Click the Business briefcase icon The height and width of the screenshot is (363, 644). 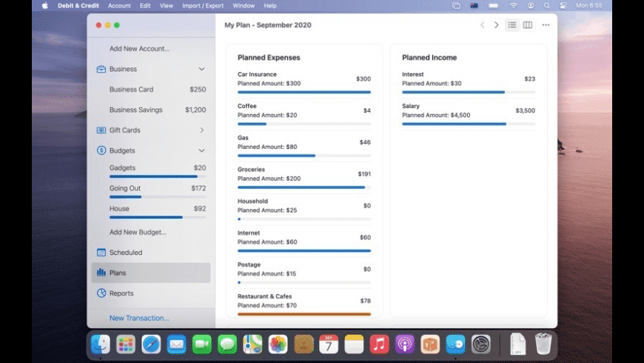(101, 69)
